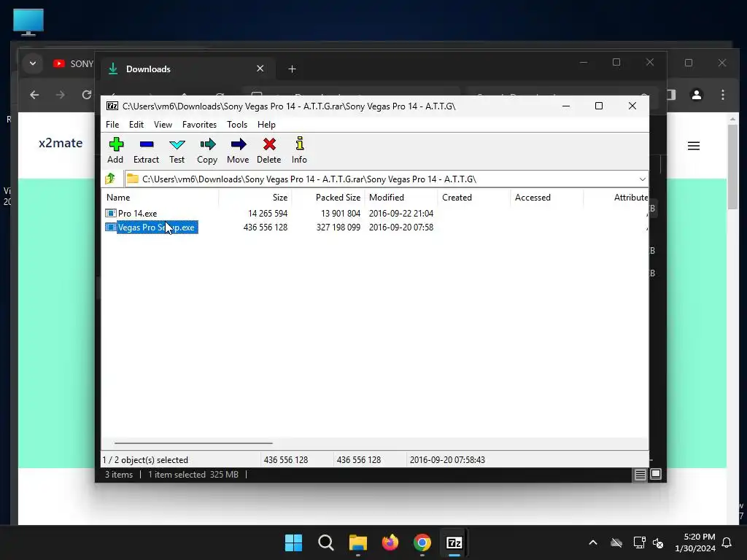The image size is (747, 560).
Task: Open the tab search chevron dropdown
Action: (x=33, y=63)
